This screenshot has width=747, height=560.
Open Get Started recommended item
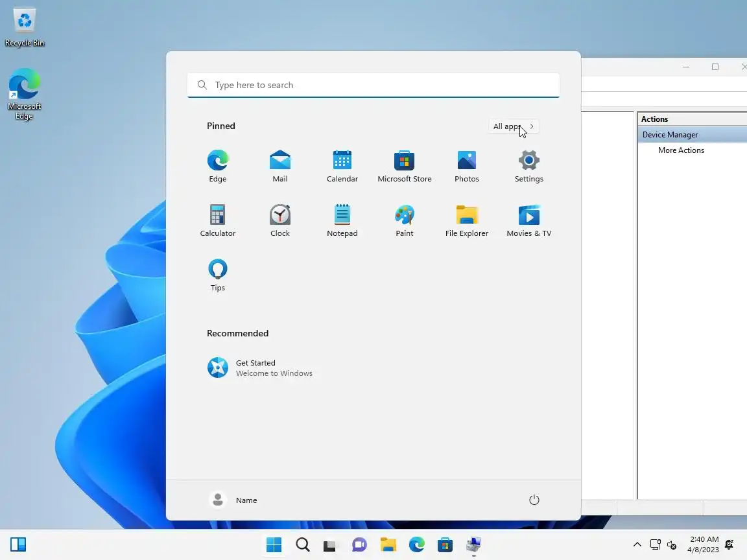260,367
